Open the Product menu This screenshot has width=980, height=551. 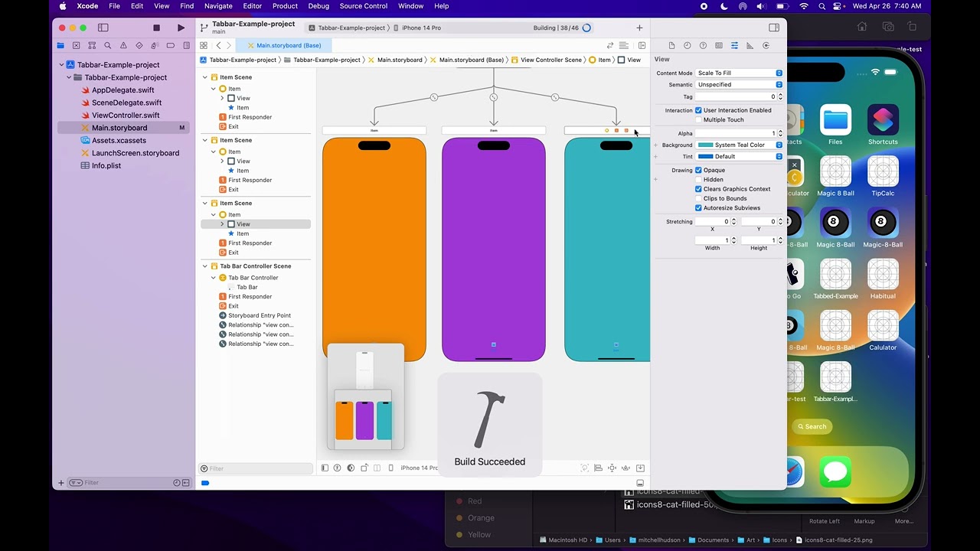click(x=285, y=6)
